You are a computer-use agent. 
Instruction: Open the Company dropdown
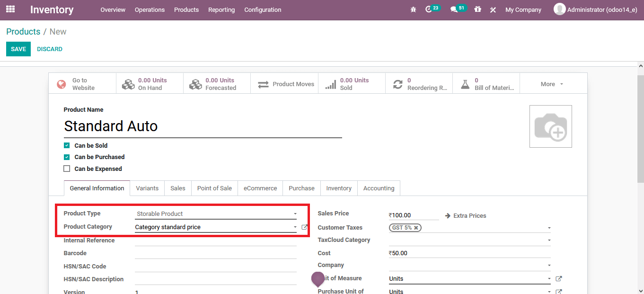pos(470,265)
